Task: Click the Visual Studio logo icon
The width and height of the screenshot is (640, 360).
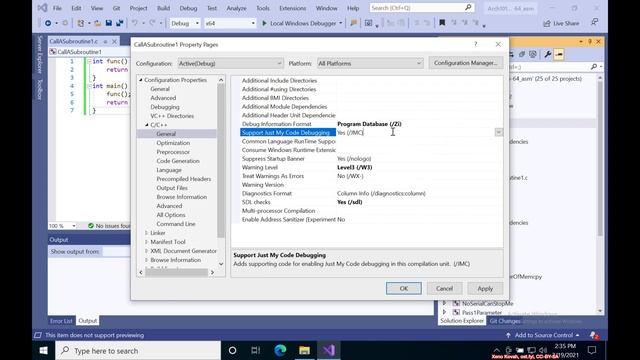Action: pos(42,8)
